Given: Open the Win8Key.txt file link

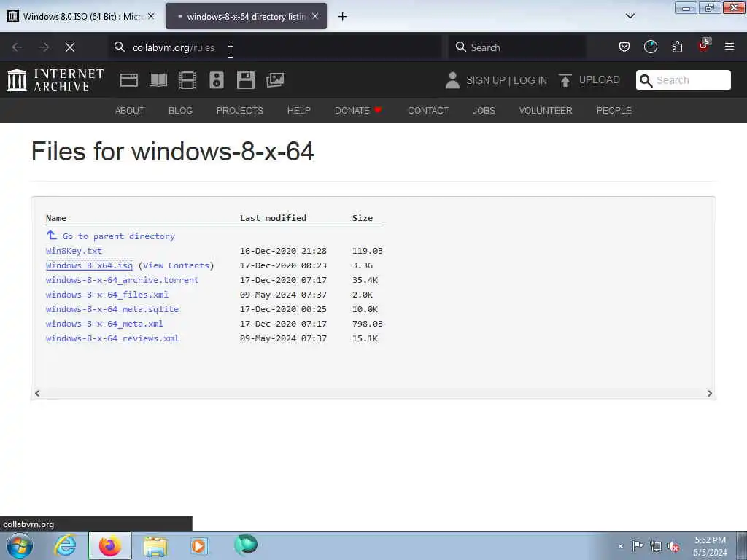Looking at the screenshot, I should (74, 251).
